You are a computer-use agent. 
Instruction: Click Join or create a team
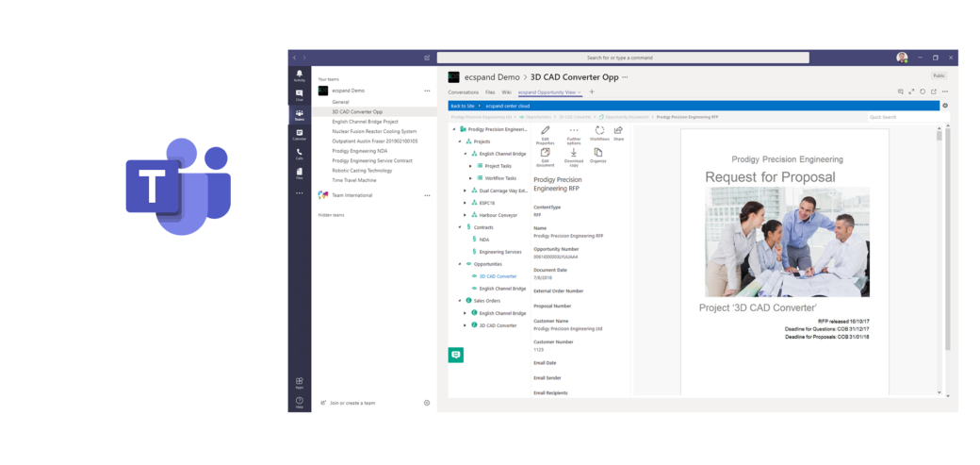coord(351,403)
